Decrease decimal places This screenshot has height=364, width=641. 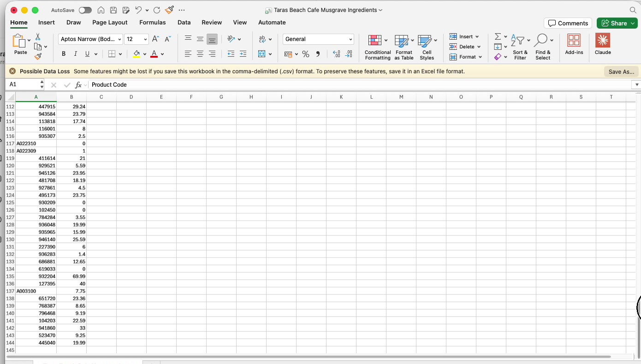[349, 54]
